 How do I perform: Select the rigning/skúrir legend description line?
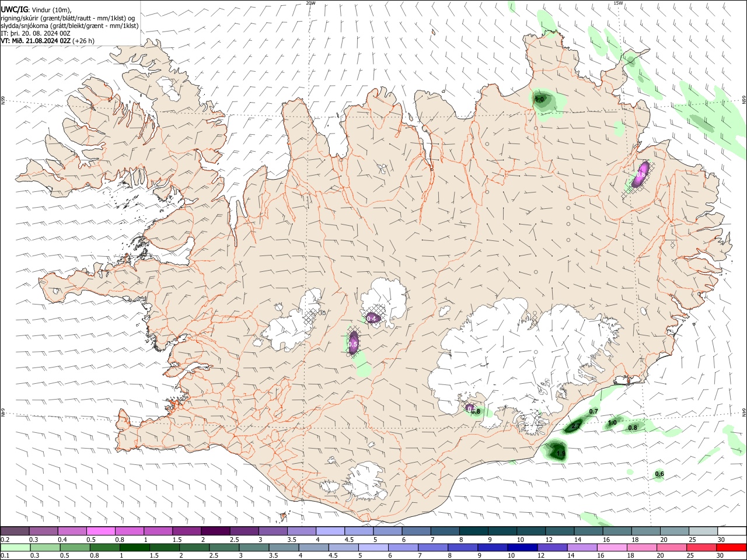click(x=68, y=17)
